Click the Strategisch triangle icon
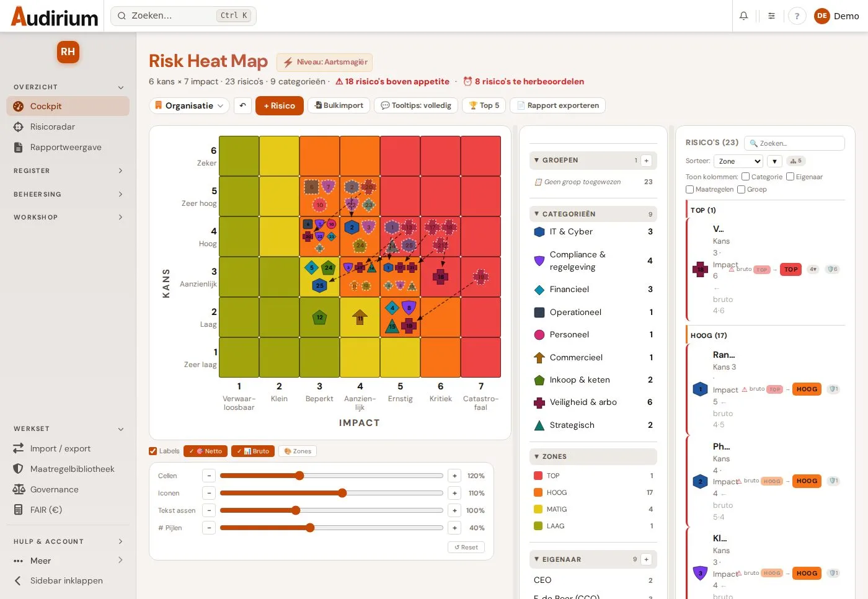Screen dimensions: 868x599 (x=539, y=425)
